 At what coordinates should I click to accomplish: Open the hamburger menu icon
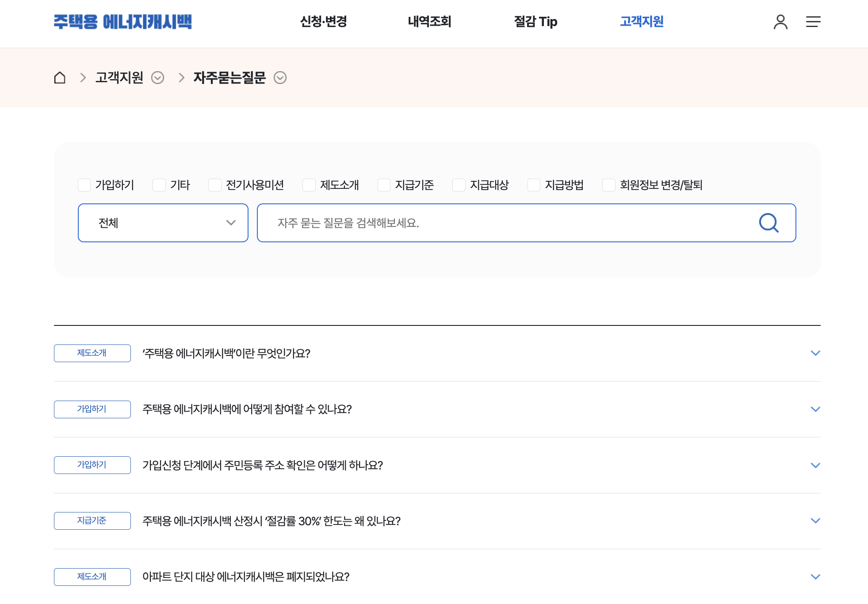pyautogui.click(x=813, y=22)
